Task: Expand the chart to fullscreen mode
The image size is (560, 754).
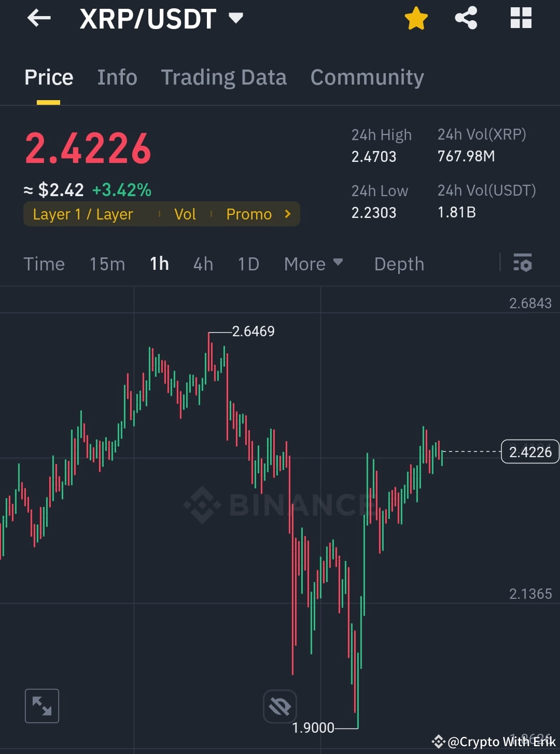Action: tap(41, 706)
